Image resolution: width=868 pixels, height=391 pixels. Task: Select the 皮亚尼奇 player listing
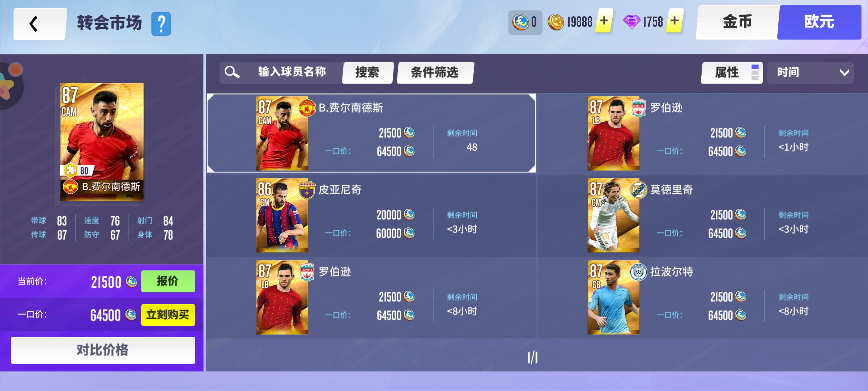click(371, 215)
